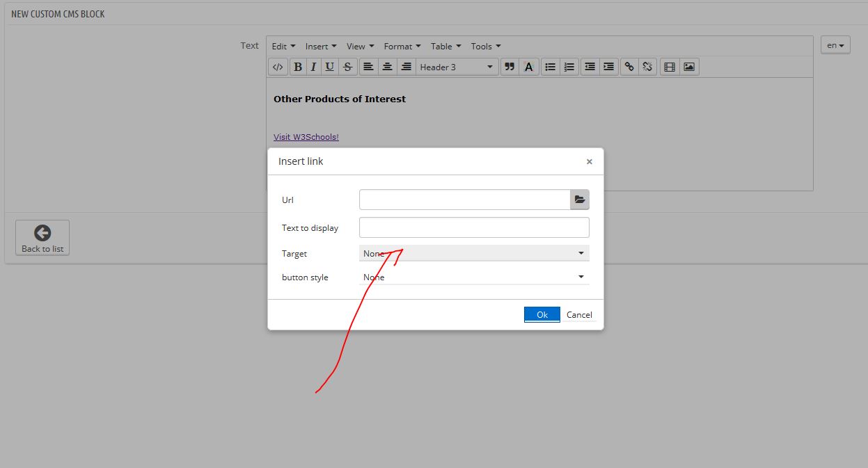The image size is (868, 468).
Task: Insert a numbered list
Action: point(569,67)
